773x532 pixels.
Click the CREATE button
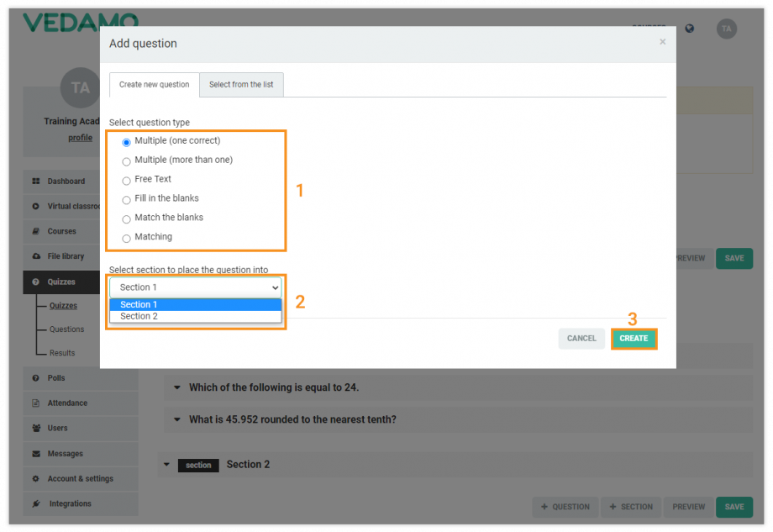pyautogui.click(x=634, y=338)
